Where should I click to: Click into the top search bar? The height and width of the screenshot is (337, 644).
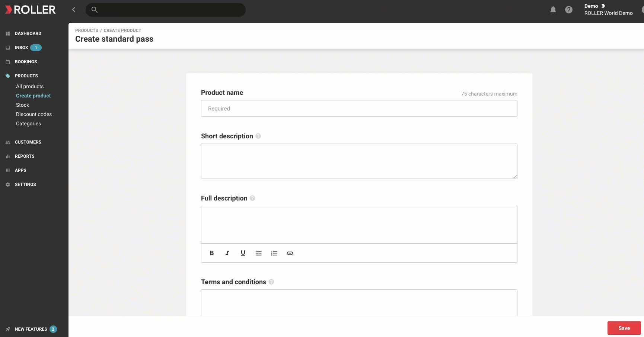tap(166, 10)
